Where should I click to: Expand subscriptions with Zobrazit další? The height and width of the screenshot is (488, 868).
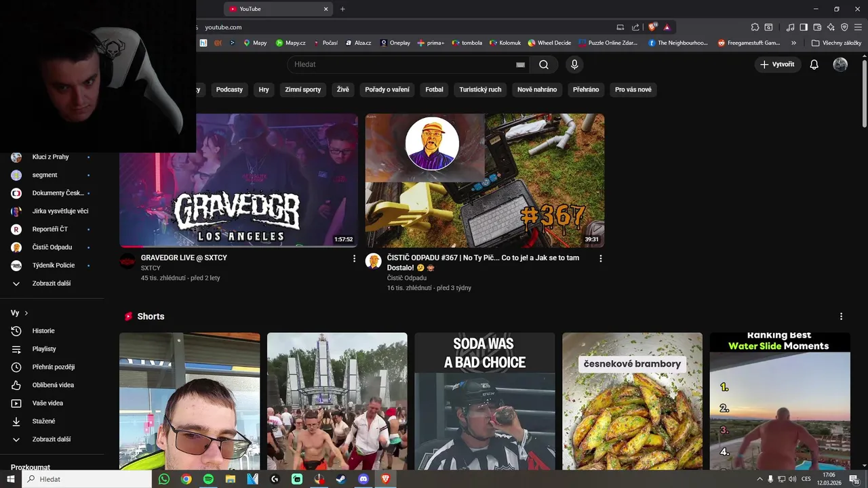tap(52, 283)
